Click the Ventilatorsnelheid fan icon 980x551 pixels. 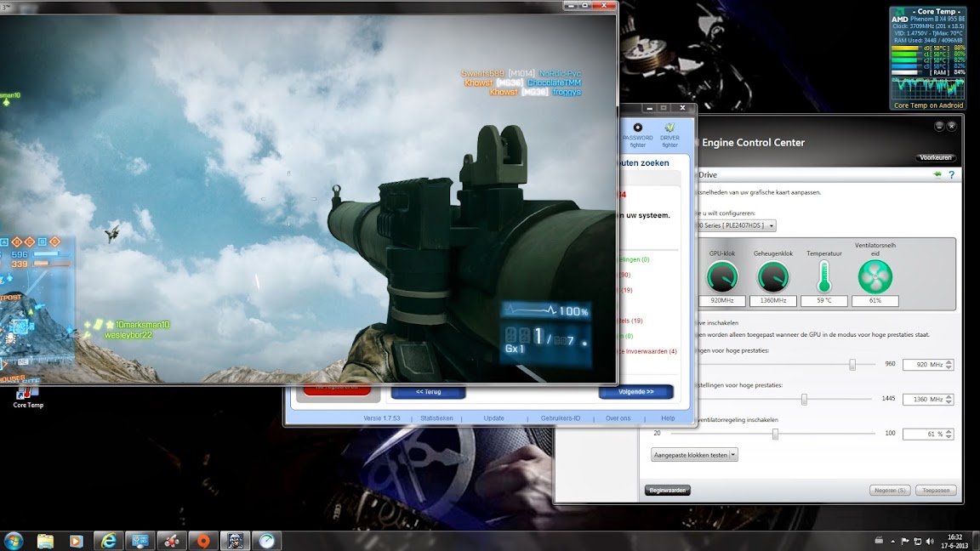[x=875, y=276]
